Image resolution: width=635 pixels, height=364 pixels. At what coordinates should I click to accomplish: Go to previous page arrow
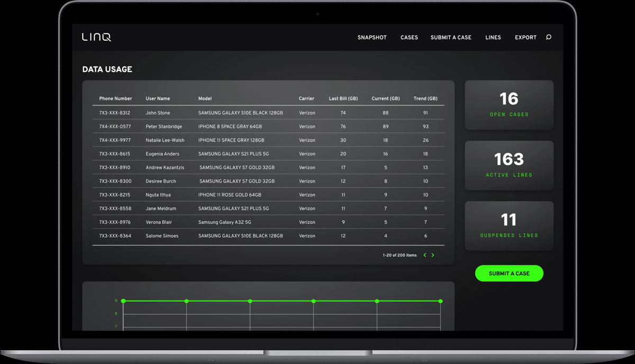[x=424, y=255]
